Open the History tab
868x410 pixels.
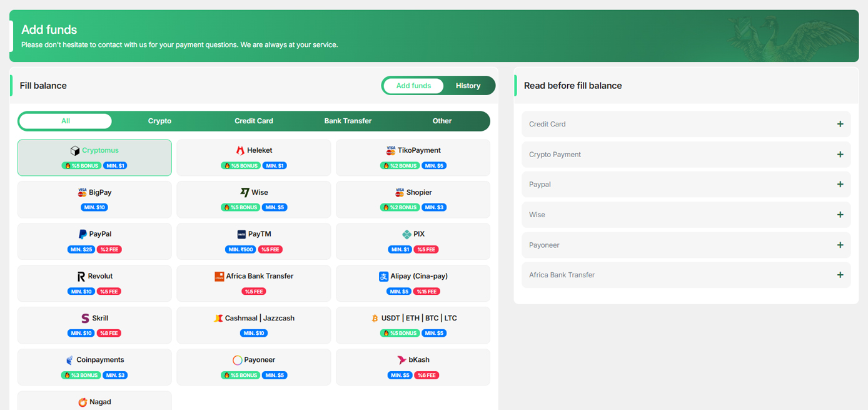[468, 86]
